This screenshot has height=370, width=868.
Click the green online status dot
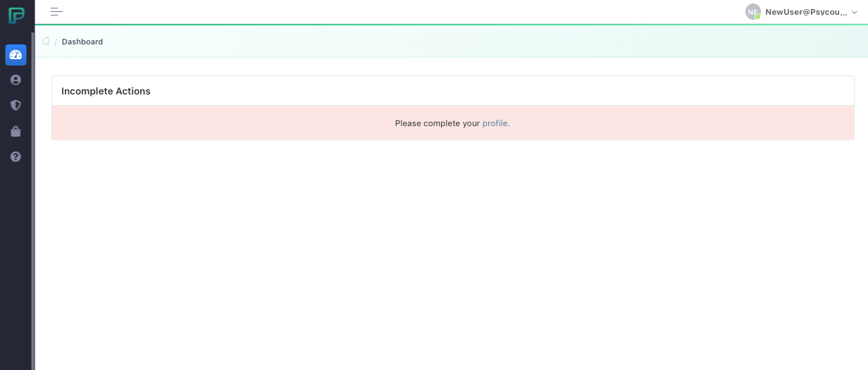pyautogui.click(x=758, y=17)
